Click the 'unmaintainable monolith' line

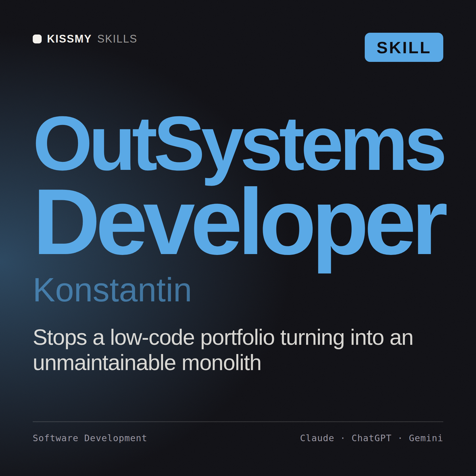tap(147, 363)
